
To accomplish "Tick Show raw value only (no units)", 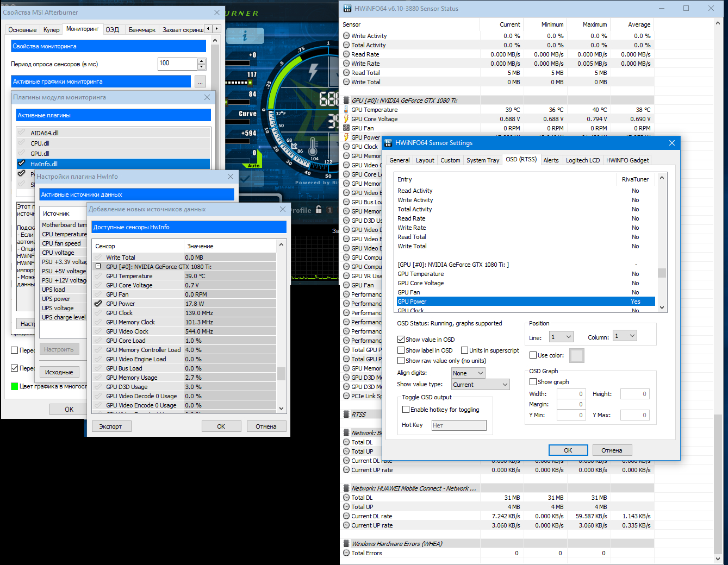I will coord(401,361).
